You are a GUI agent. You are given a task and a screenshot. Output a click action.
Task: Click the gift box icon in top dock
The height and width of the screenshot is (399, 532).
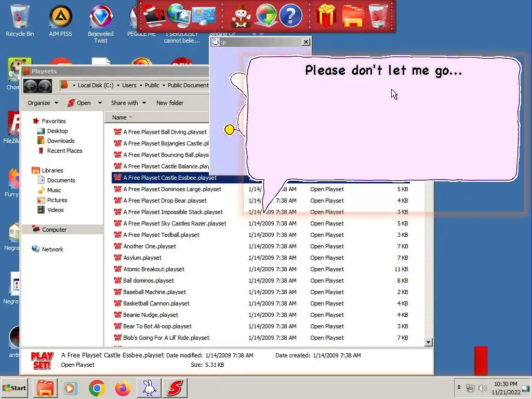(326, 16)
